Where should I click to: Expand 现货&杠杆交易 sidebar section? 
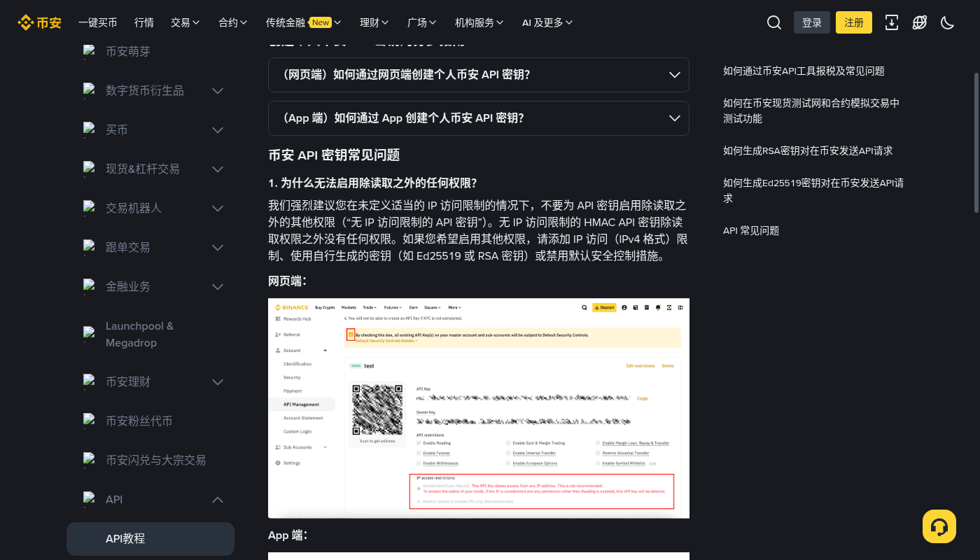(218, 169)
